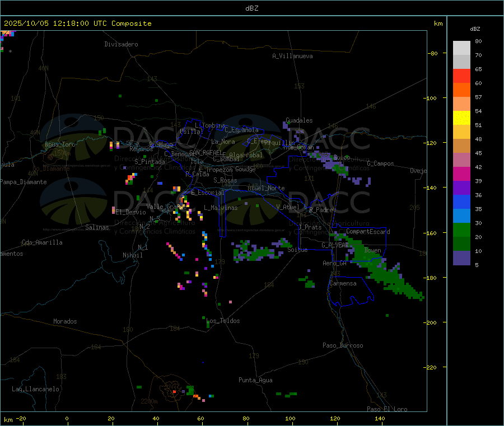Pick the 36 dBZ blue legend swatch
This screenshot has height=426, width=504.
[x=461, y=202]
